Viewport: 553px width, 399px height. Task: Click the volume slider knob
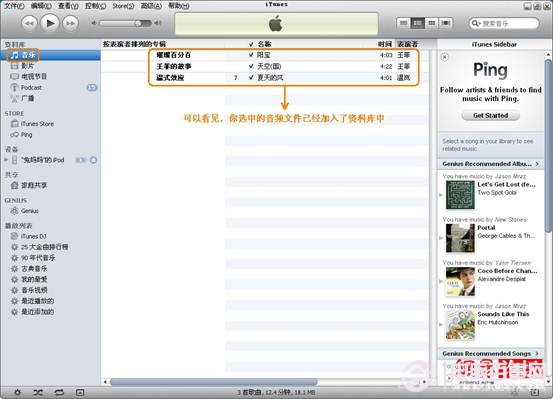coord(139,23)
